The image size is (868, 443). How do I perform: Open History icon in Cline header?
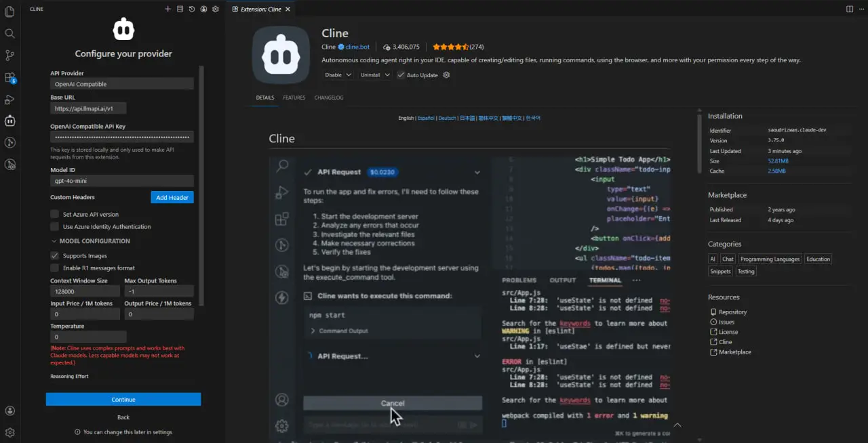coord(192,9)
